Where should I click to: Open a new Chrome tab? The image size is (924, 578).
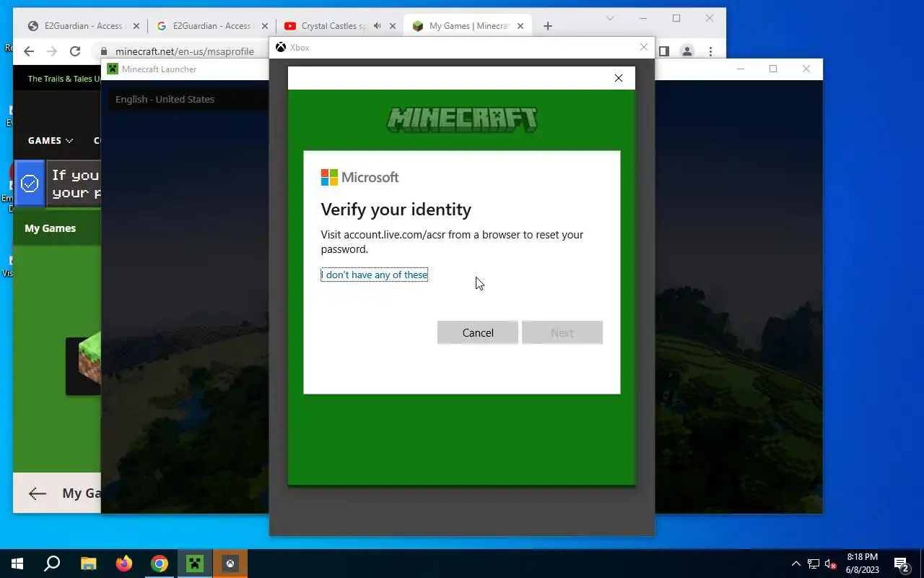tap(548, 26)
